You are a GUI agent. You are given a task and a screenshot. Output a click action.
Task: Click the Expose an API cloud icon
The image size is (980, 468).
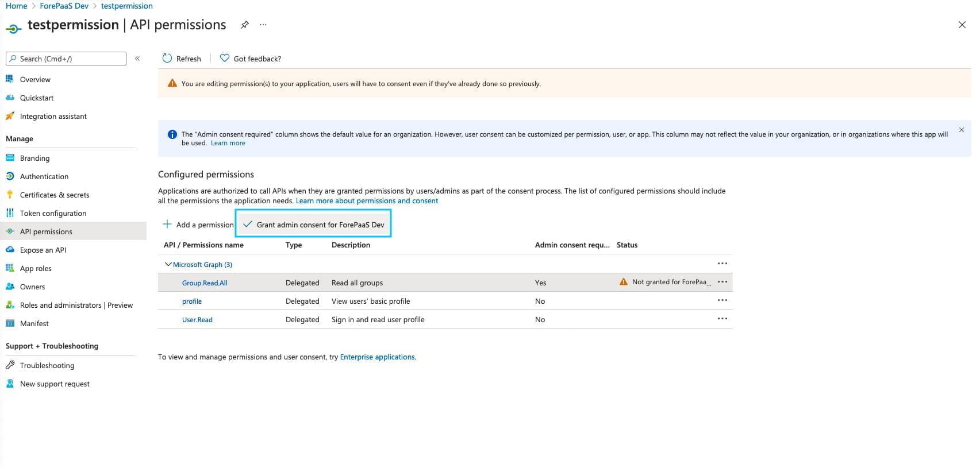click(x=10, y=250)
